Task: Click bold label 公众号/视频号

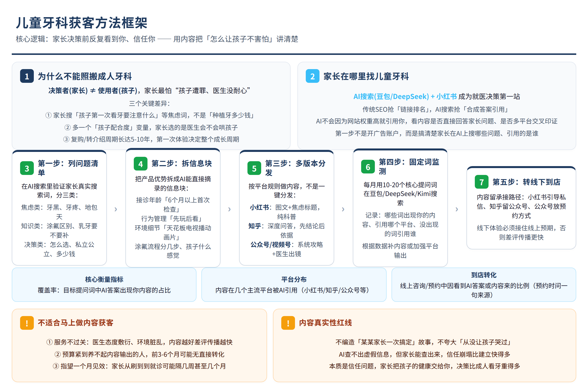Action: [270, 245]
